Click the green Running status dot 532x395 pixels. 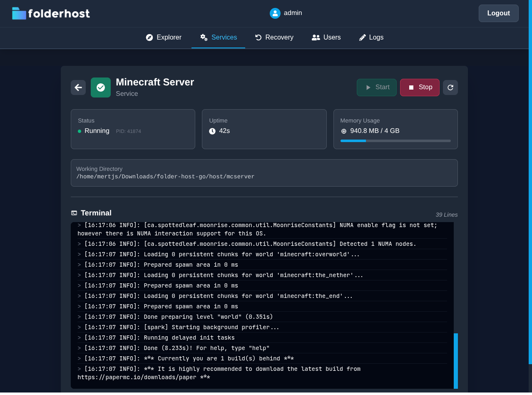(80, 131)
